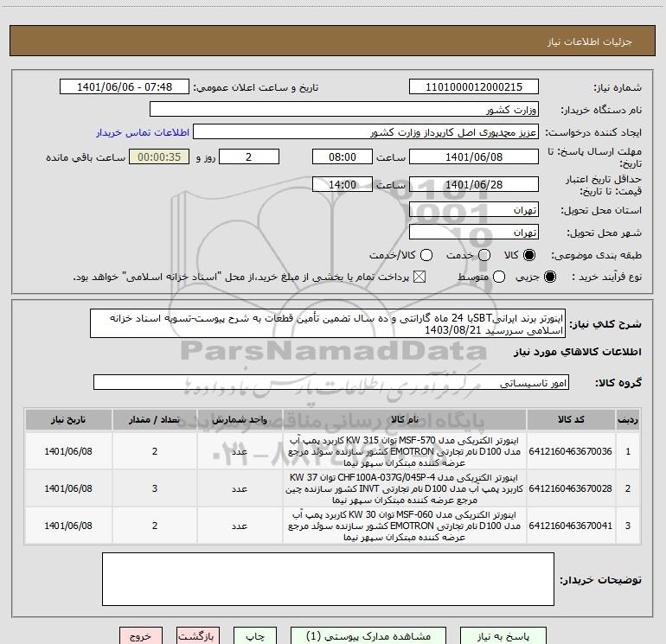Click the validity time 14:00 field

(343, 184)
